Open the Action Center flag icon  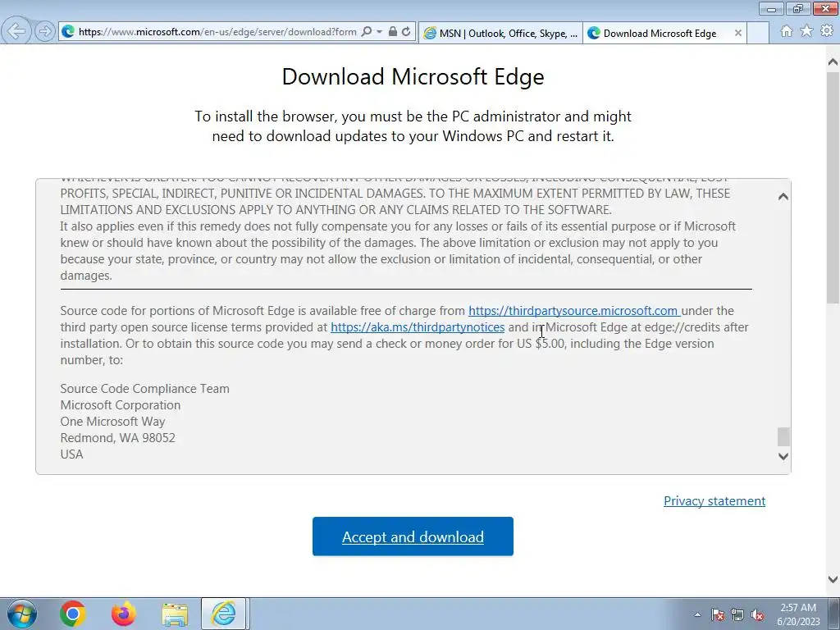click(718, 614)
